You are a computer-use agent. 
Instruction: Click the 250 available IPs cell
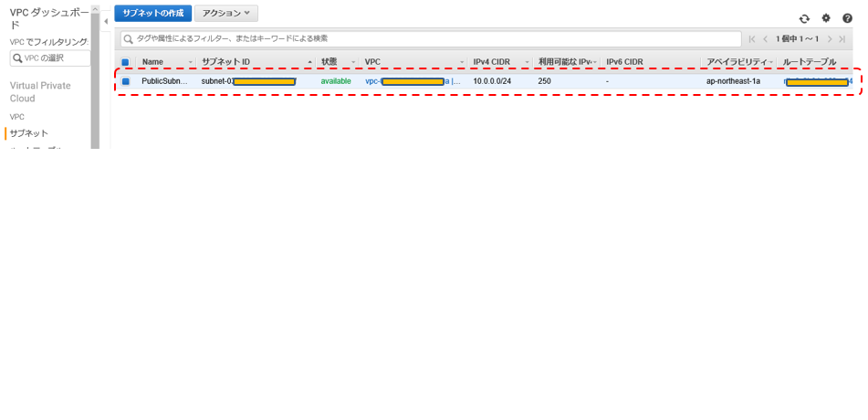point(544,81)
